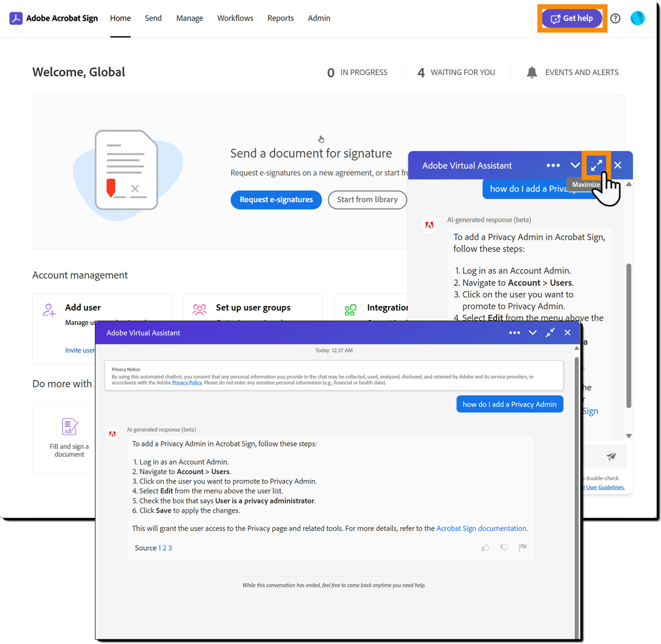Click the Add user person icon
Viewport: 661px width, 644px height.
(x=49, y=310)
